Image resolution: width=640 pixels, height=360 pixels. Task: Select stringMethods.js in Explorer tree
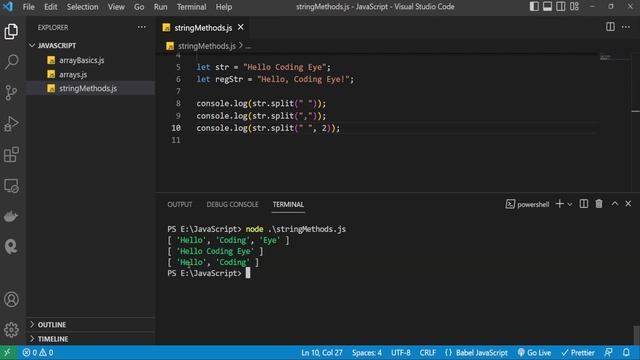coord(88,88)
